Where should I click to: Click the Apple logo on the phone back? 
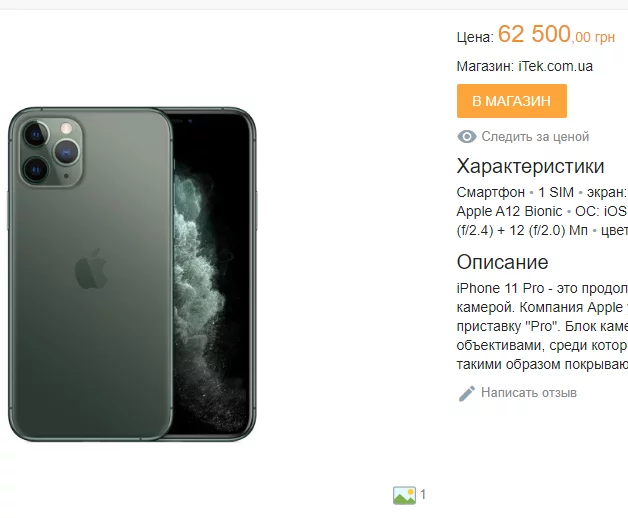91,269
